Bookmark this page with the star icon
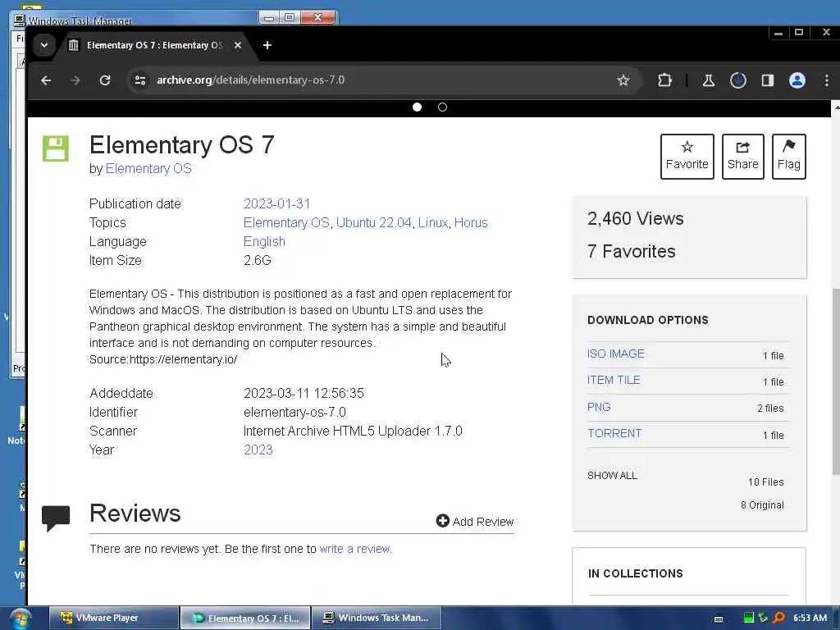 click(623, 80)
